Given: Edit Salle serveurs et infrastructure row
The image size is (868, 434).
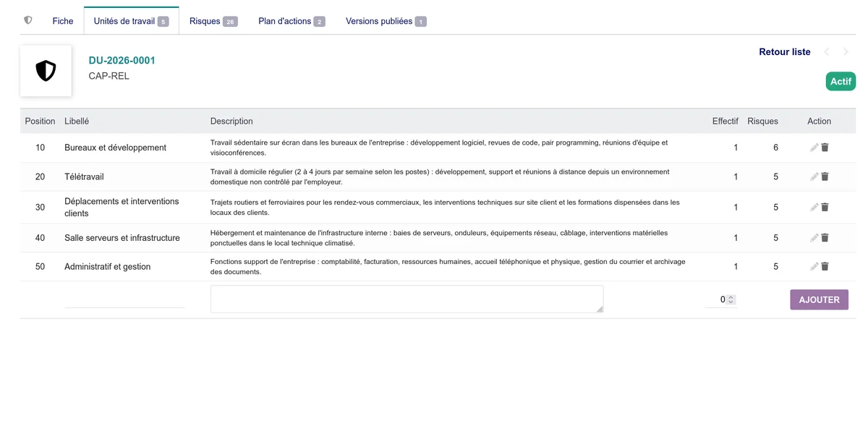Looking at the screenshot, I should coord(814,237).
